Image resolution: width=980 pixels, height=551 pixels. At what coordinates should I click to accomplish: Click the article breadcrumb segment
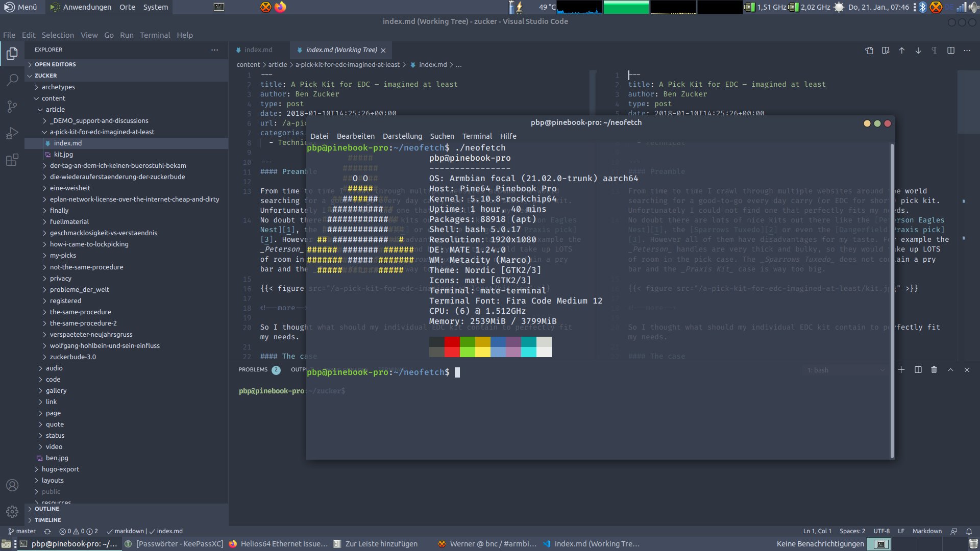pyautogui.click(x=278, y=65)
